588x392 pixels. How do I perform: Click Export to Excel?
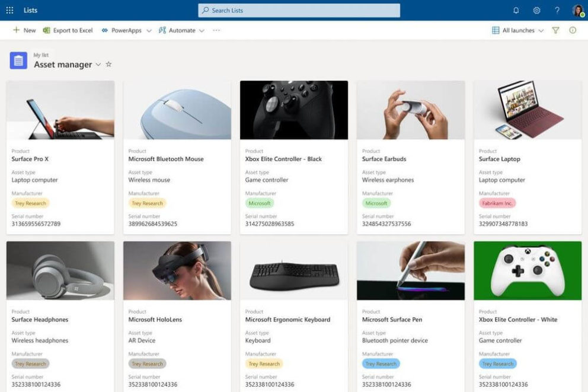[x=68, y=30]
